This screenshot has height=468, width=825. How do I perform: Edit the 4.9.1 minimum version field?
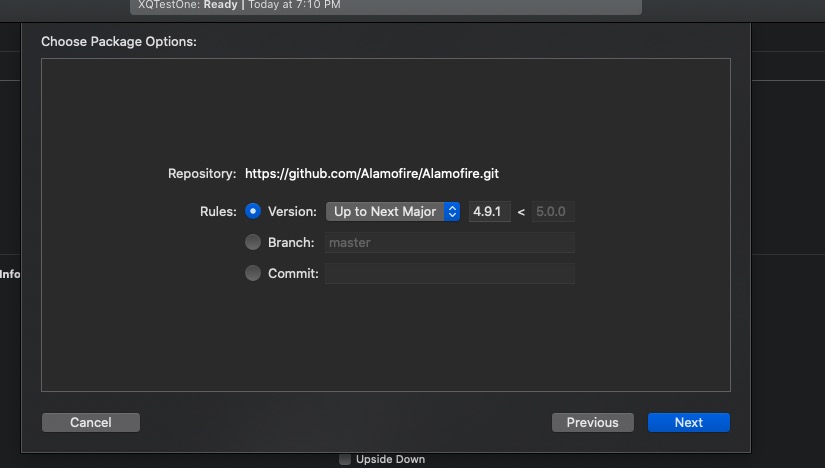[x=489, y=211]
